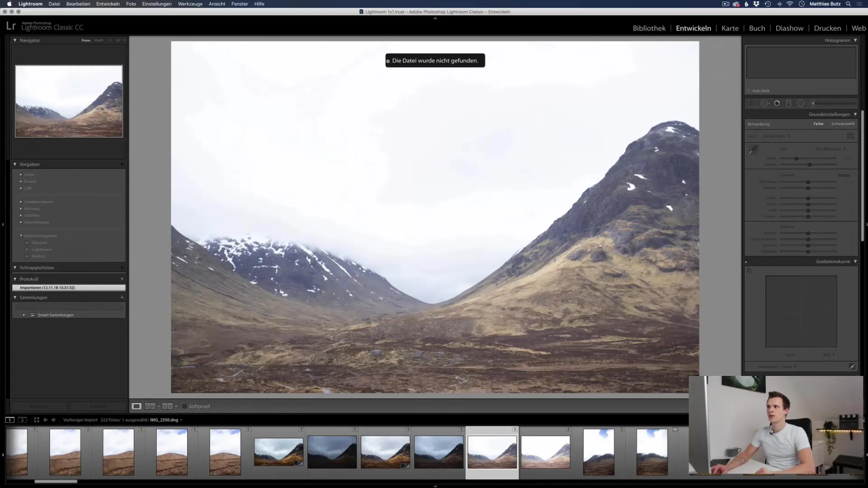
Task: Select the spot removal tool icon
Action: 764,103
